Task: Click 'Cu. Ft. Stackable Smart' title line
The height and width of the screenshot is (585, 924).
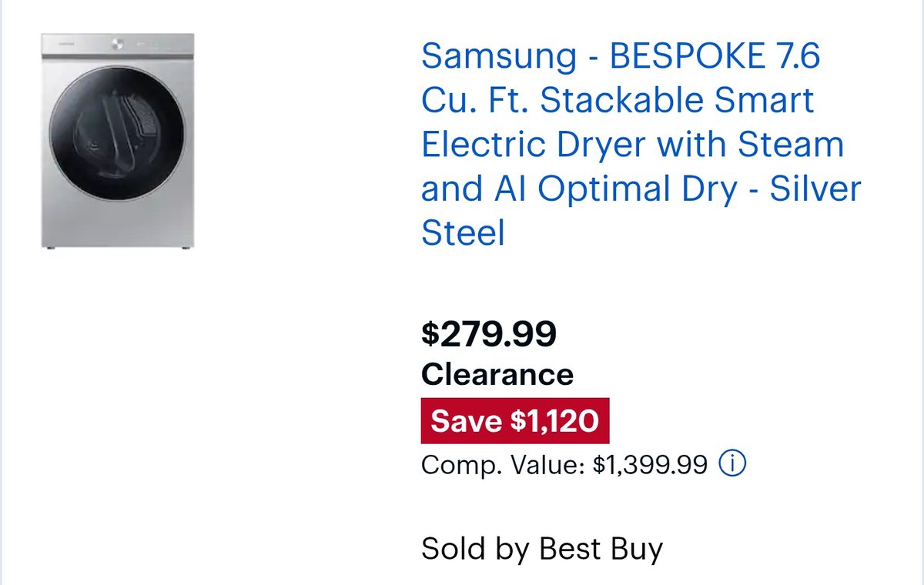Action: [x=618, y=100]
